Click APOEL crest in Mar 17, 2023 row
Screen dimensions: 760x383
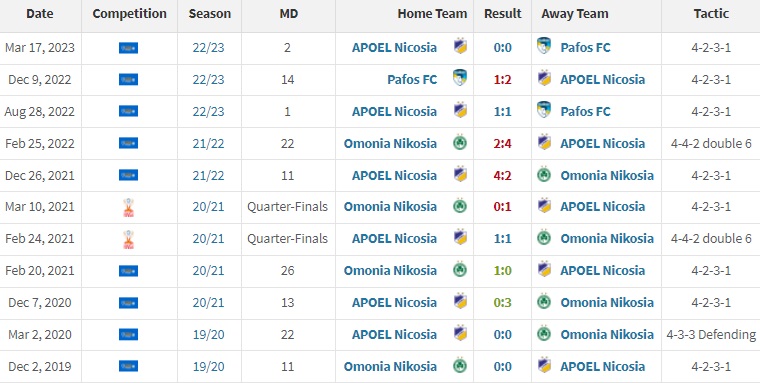[x=460, y=47]
